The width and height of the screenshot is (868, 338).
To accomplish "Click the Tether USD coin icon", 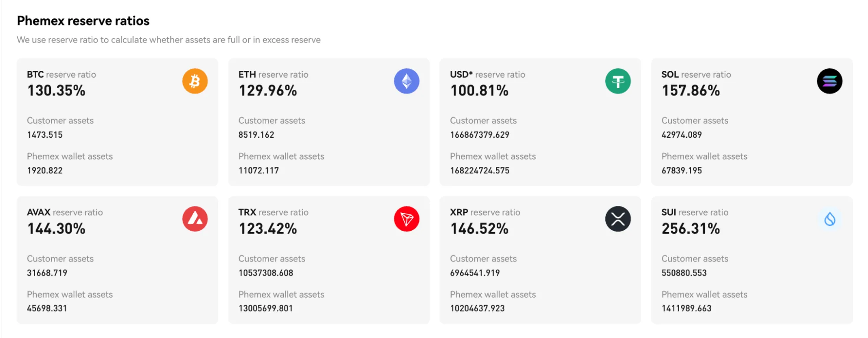I will click(618, 81).
